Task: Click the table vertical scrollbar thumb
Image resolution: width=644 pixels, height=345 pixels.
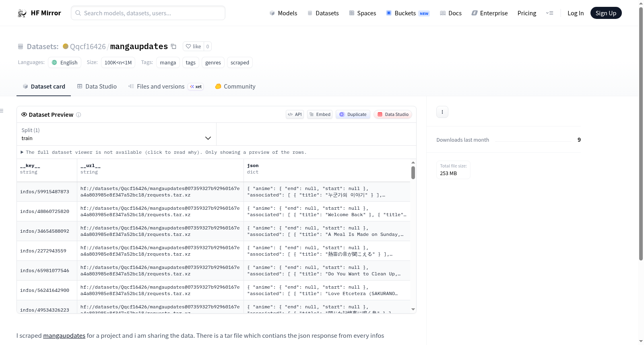Action: click(413, 173)
